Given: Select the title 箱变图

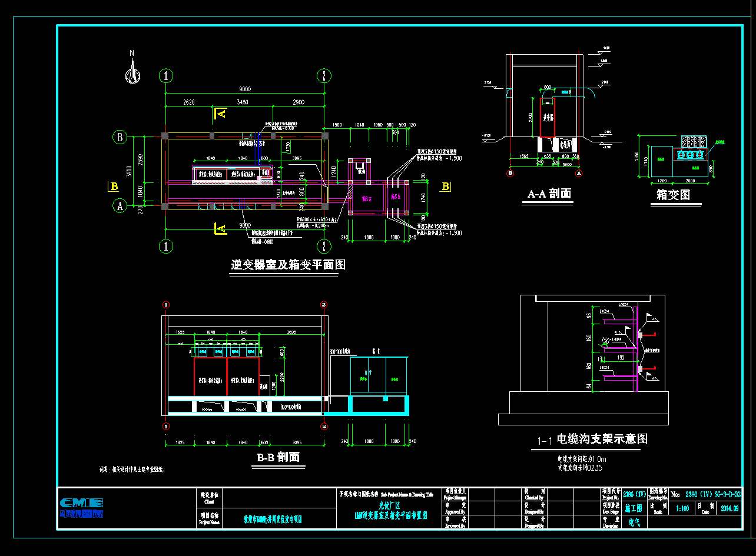Looking at the screenshot, I should point(673,195).
